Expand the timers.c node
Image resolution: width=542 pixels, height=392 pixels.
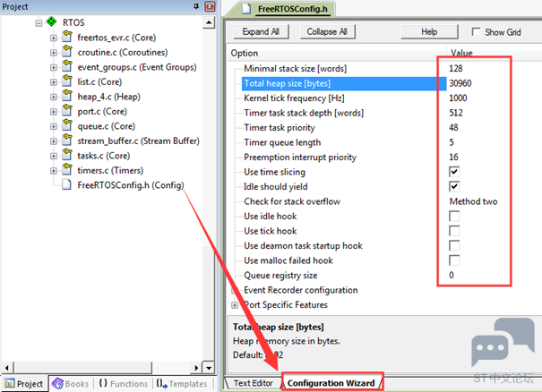54,171
